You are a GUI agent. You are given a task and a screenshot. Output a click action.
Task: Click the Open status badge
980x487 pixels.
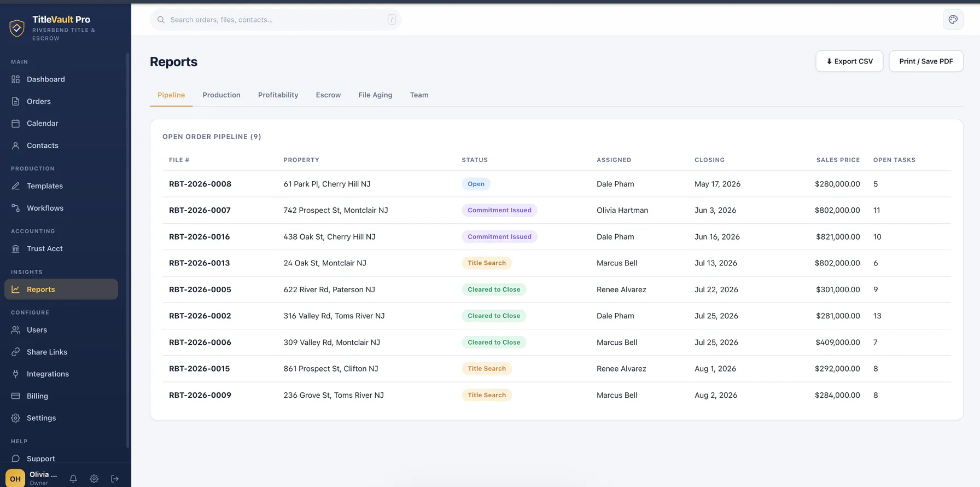[x=476, y=184]
